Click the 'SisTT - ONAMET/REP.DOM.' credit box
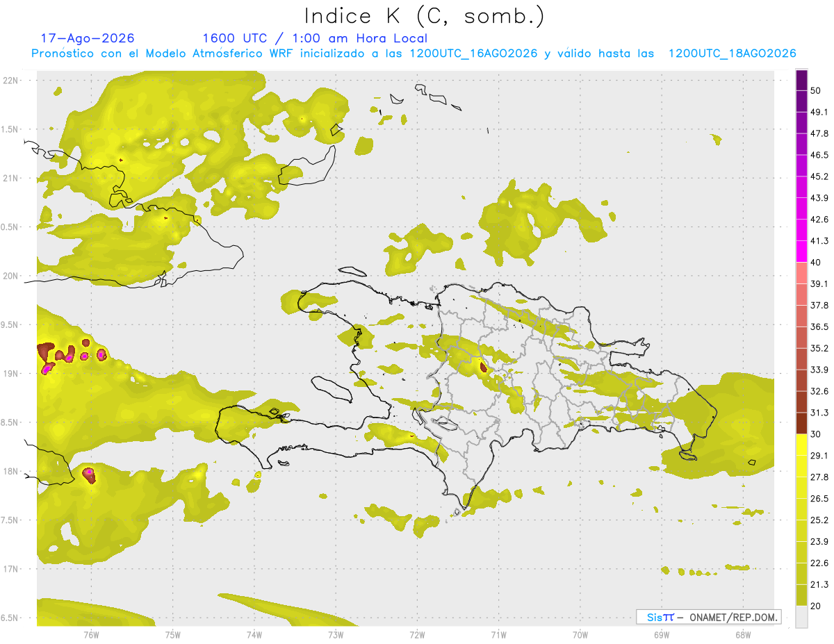834x644 pixels. (709, 617)
